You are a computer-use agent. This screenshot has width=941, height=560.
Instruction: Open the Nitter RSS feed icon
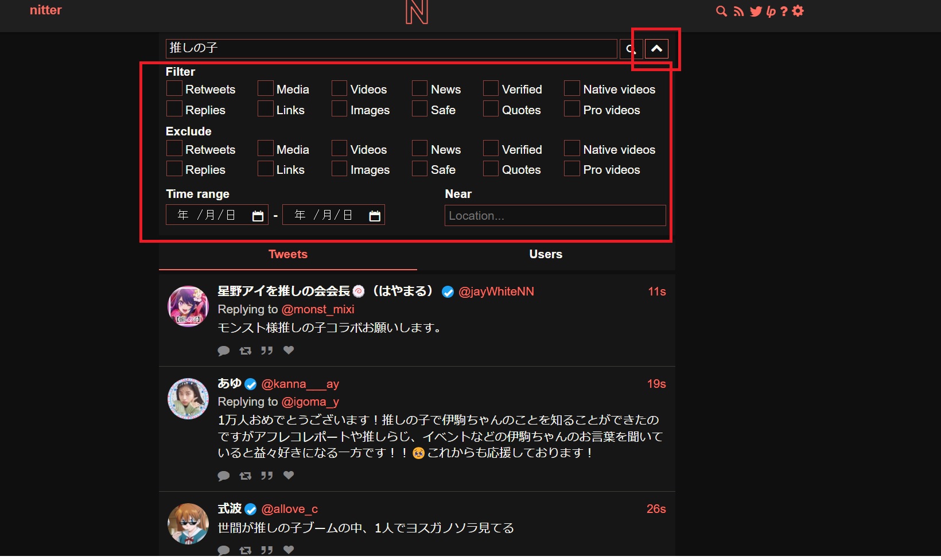click(738, 11)
